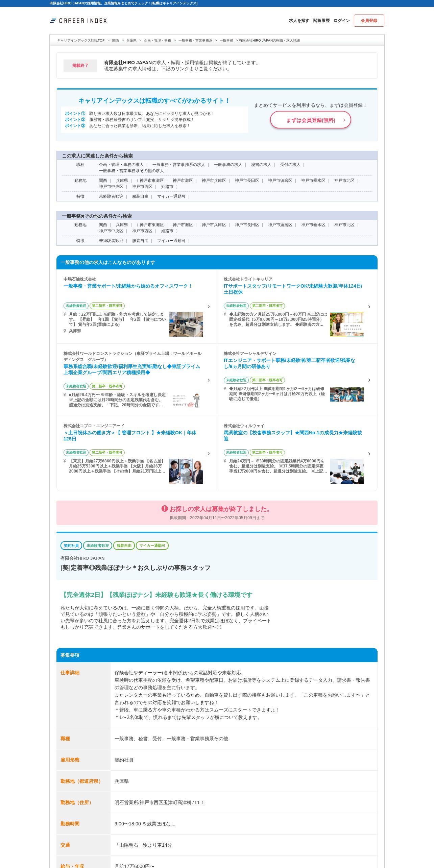Click マイカー通勤可 in 一般事務×その他 section
Image resolution: width=434 pixels, height=868 pixels.
[x=171, y=241]
